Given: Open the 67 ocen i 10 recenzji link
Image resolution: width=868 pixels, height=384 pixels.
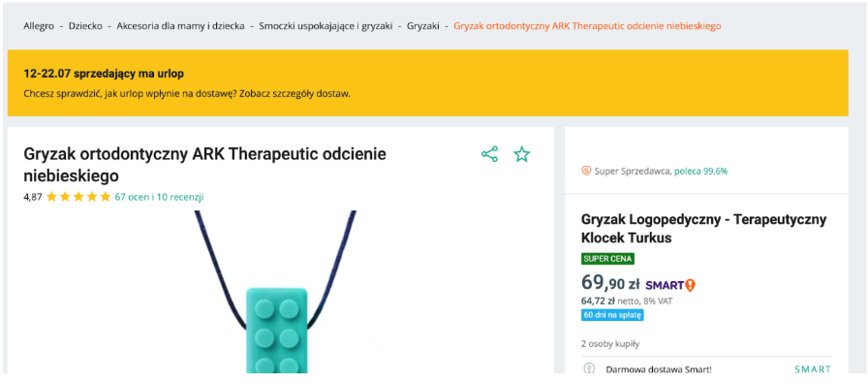Looking at the screenshot, I should (x=160, y=197).
